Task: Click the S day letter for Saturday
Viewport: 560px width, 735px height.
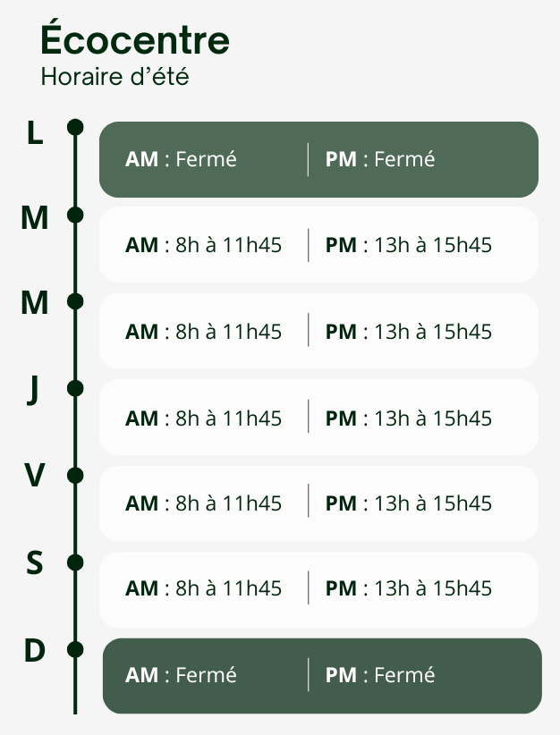Action: 34,563
